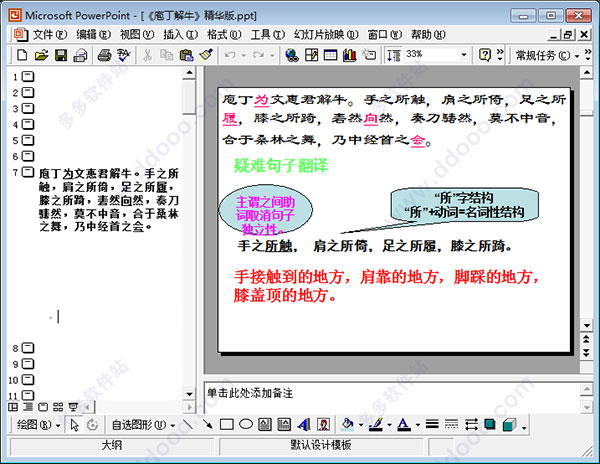Click the Insert Chart icon
Viewport: 600px width, 464px height.
click(350, 55)
